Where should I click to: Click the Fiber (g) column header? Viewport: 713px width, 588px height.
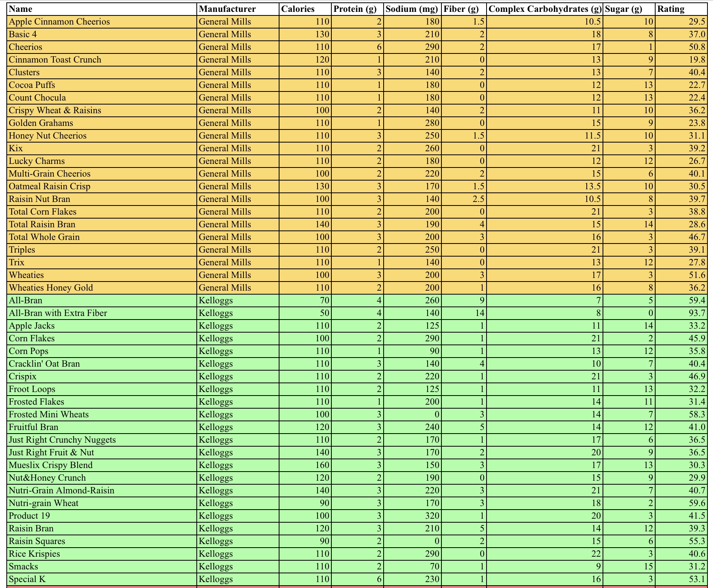(x=464, y=9)
